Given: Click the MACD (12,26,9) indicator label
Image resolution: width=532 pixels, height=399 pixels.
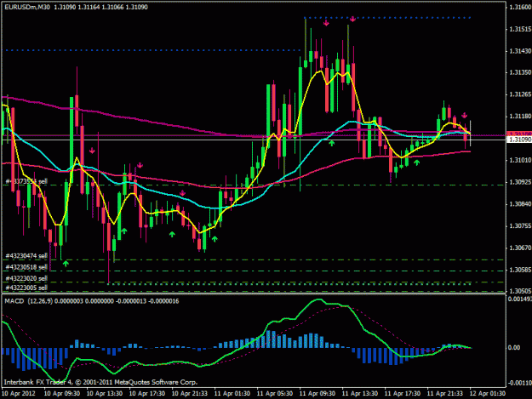Looking at the screenshot, I should [x=28, y=301].
